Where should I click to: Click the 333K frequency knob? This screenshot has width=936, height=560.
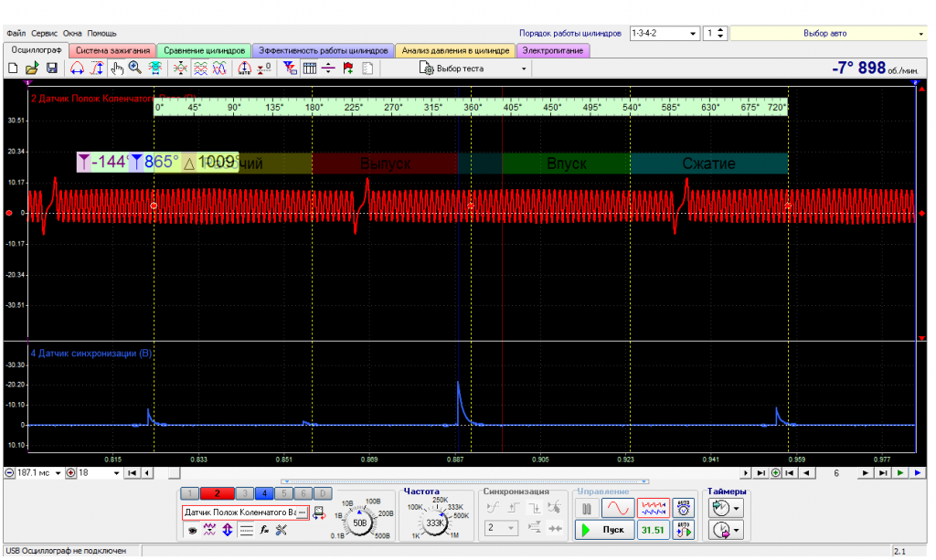tap(434, 523)
